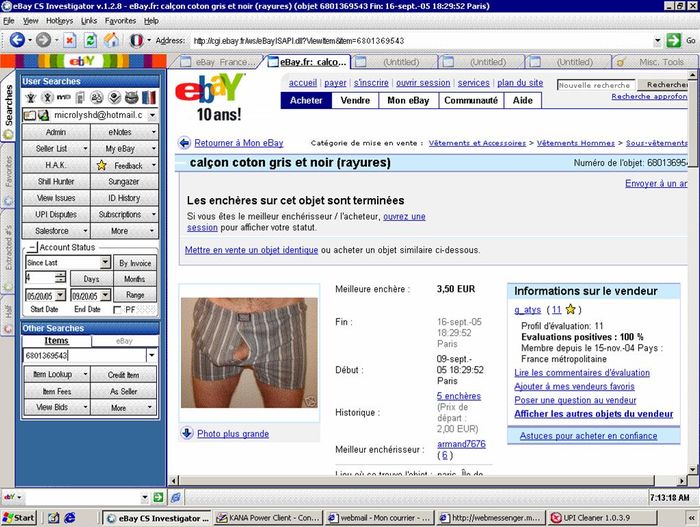Viewport: 700px width, 527px height.
Task: Switch to the eBay France tab
Action: coord(219,62)
